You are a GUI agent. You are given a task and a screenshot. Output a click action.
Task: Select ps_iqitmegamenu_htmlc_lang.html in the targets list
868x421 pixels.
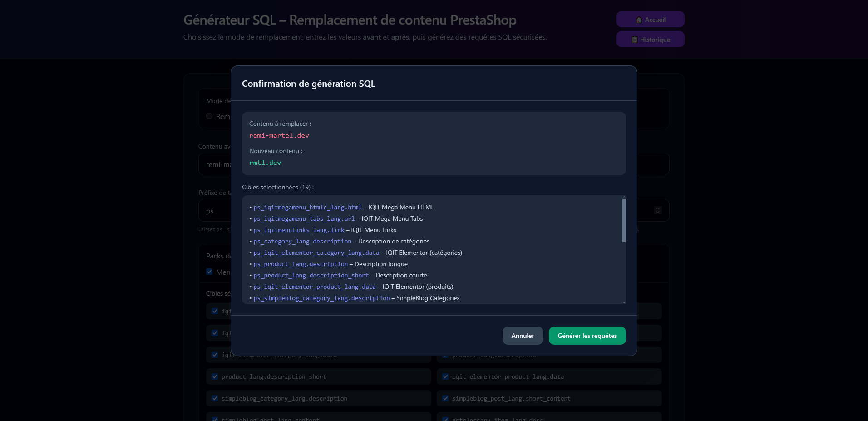(307, 207)
